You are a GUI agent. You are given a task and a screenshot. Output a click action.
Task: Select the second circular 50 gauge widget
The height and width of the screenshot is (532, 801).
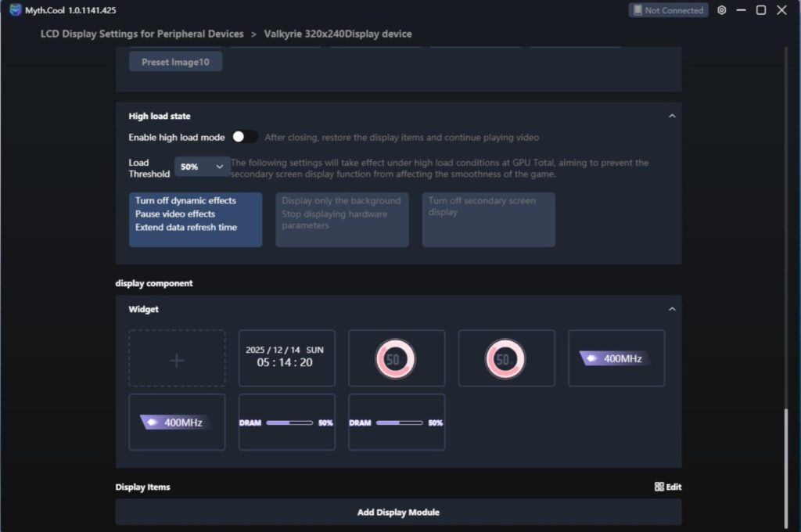506,358
